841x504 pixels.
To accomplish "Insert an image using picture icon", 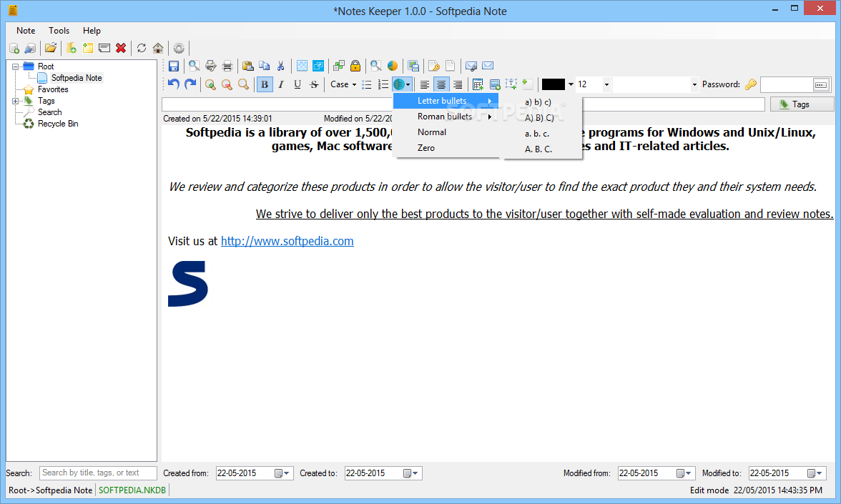I will point(495,84).
